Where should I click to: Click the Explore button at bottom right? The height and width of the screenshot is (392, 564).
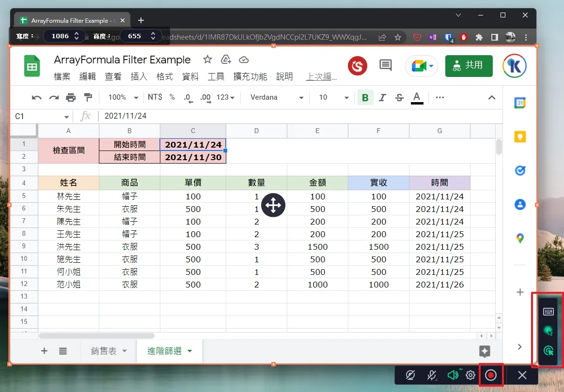coord(485,351)
